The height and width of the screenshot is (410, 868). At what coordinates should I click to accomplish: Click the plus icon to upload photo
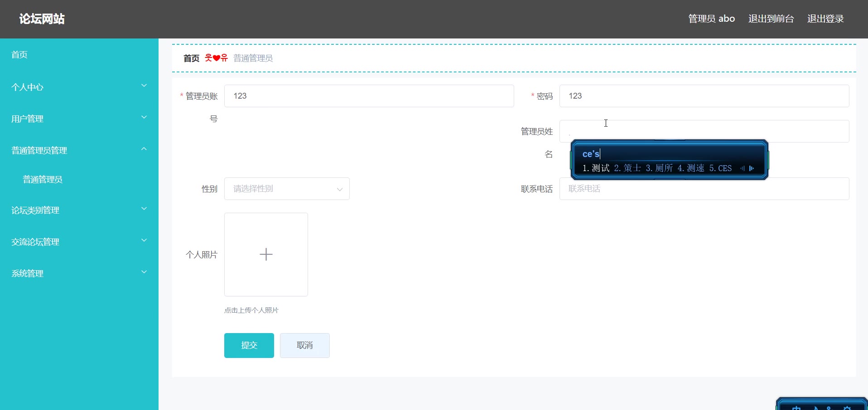point(266,254)
